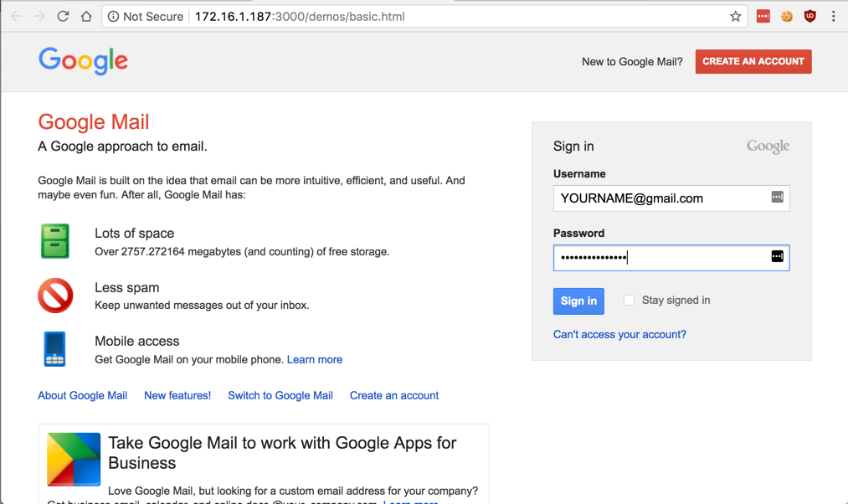Screen dimensions: 848x504
Task: Click the Google logo in the header
Action: [83, 61]
